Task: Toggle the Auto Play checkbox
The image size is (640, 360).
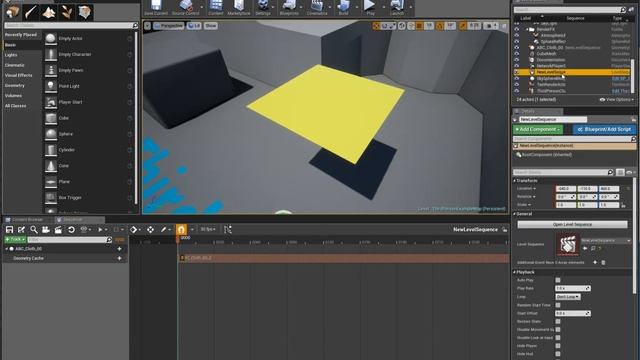Action: point(558,280)
